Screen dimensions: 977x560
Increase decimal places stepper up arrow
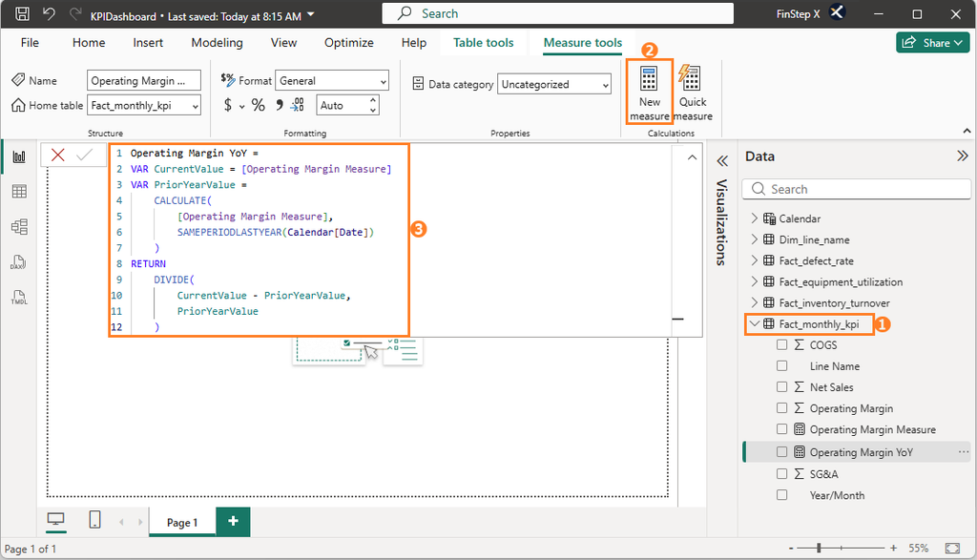point(373,99)
